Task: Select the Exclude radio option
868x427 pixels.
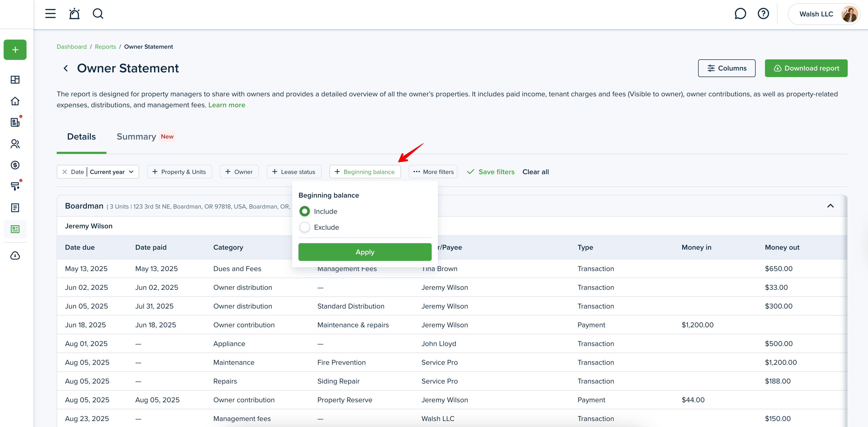Action: coord(305,227)
